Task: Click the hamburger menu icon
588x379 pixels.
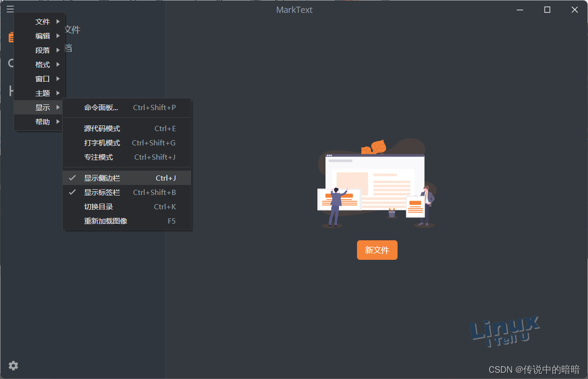Action: pos(10,9)
